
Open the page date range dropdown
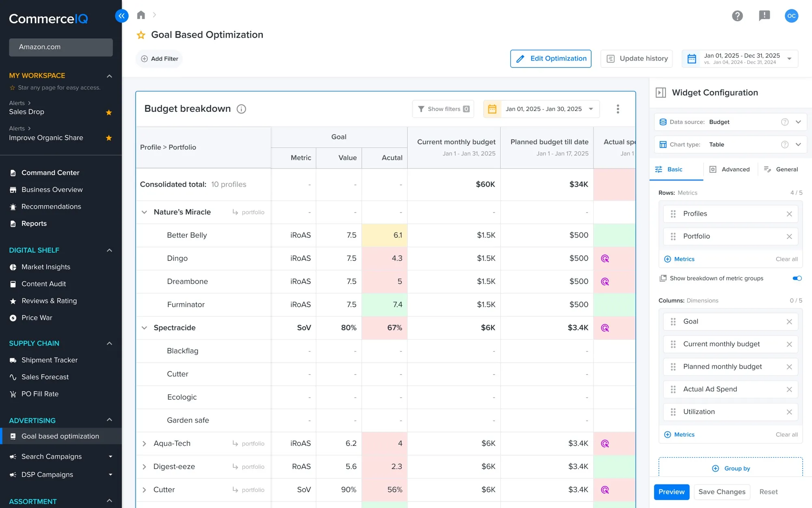tap(740, 59)
